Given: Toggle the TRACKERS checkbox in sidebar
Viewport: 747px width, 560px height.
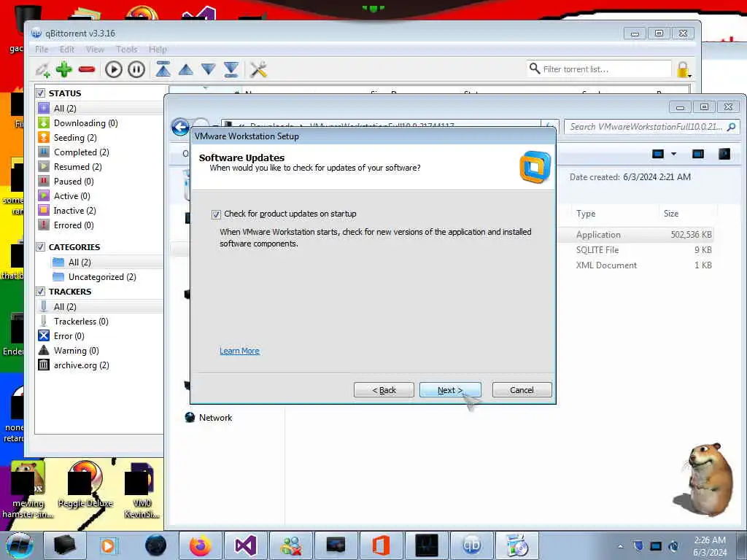Looking at the screenshot, I should (41, 291).
